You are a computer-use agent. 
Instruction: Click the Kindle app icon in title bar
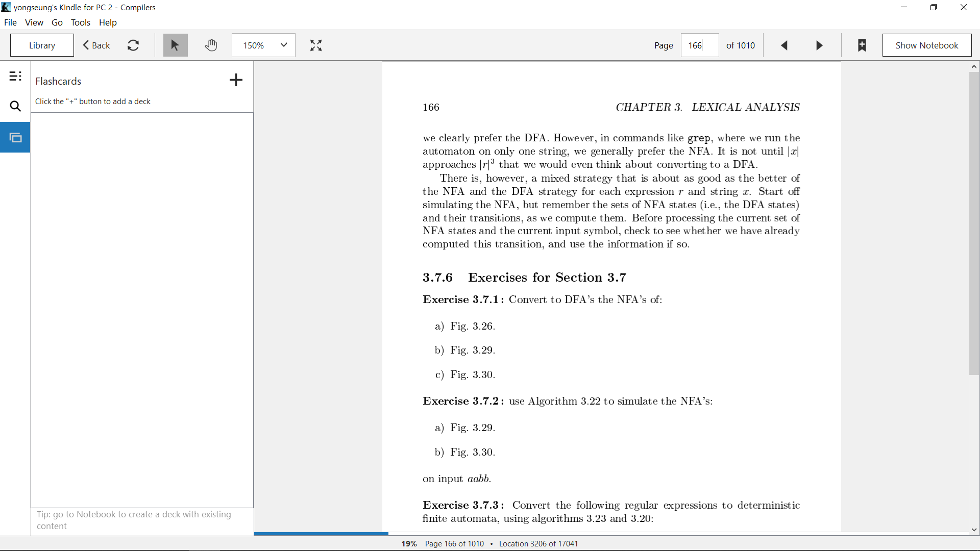click(x=6, y=7)
